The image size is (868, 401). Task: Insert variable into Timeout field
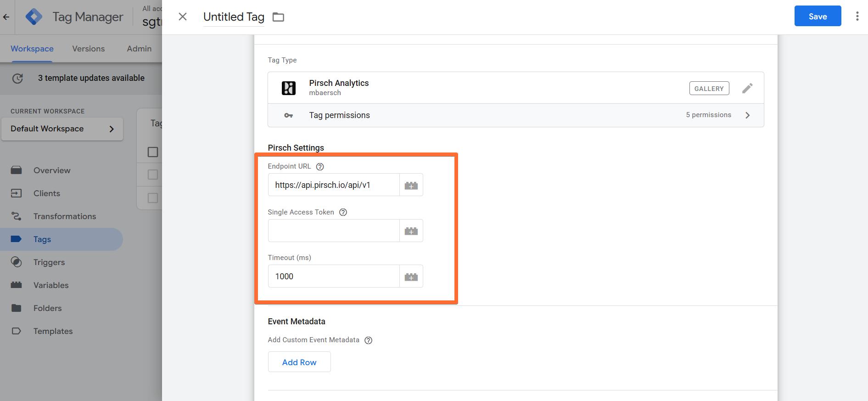411,277
